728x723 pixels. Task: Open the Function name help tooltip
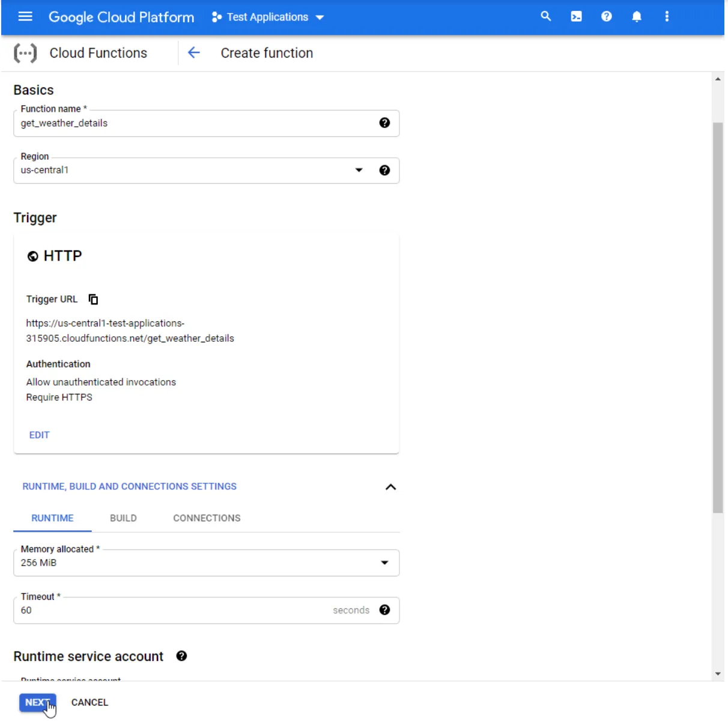385,123
